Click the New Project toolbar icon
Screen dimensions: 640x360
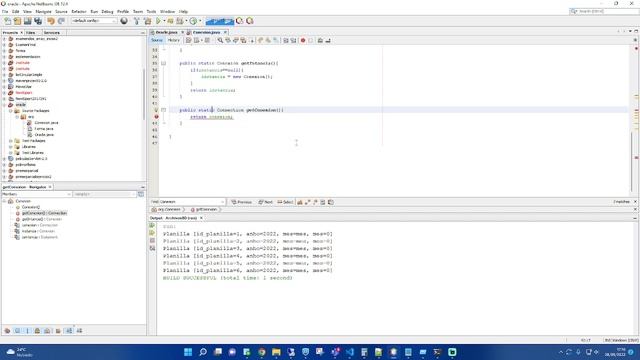pyautogui.click(x=17, y=21)
